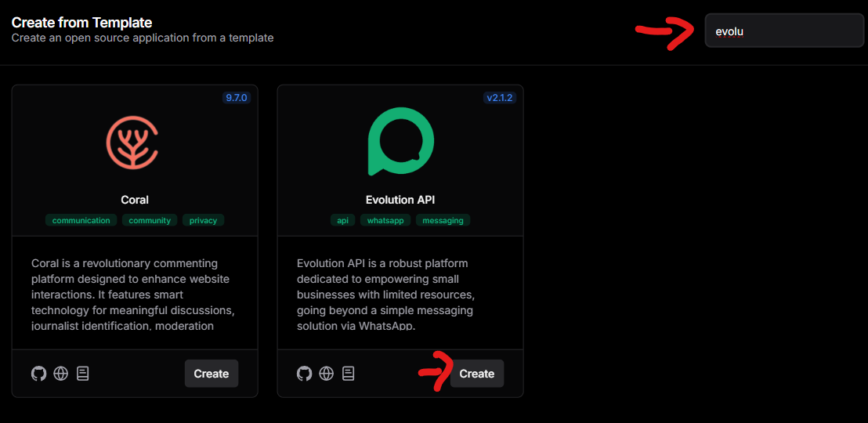Screen dimensions: 868x423
Task: Select the "api" tag on Evolution API
Action: point(342,220)
